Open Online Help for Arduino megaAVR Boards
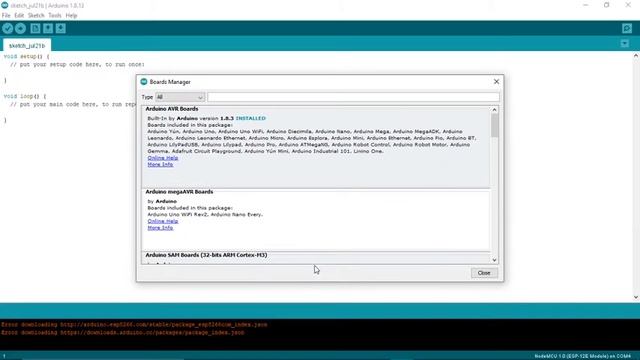640x360 pixels. click(x=163, y=221)
